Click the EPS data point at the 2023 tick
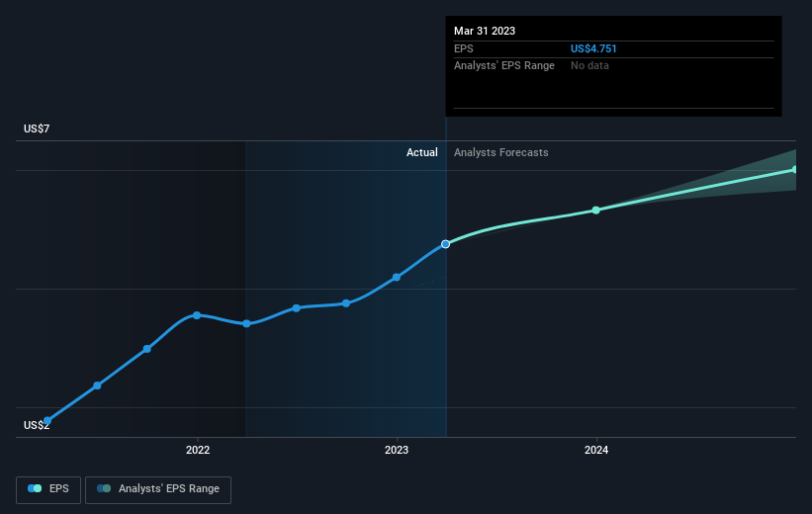This screenshot has height=514, width=812. tap(397, 278)
